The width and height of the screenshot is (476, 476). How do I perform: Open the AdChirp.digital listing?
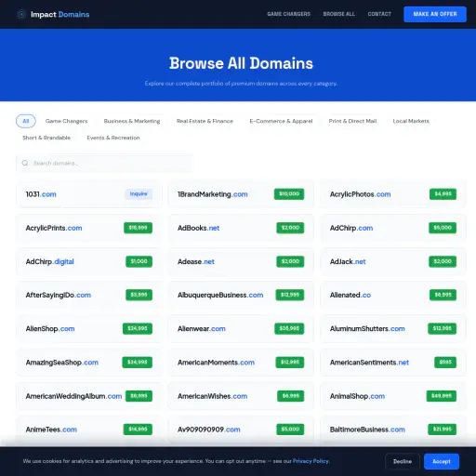[89, 261]
